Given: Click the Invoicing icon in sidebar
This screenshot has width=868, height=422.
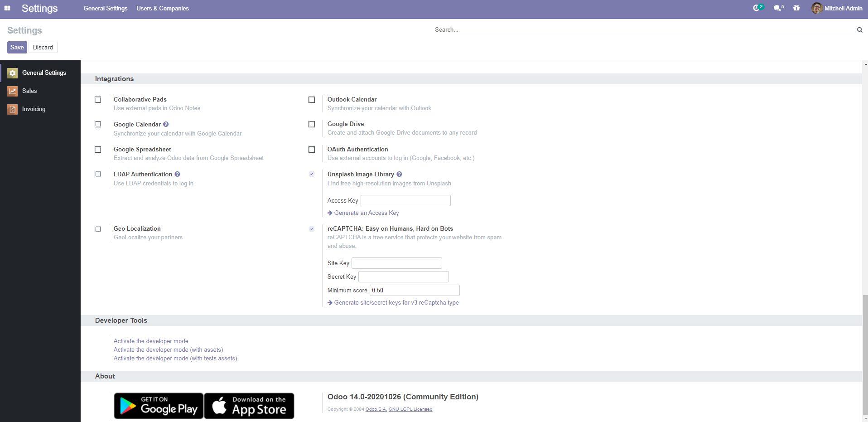Looking at the screenshot, I should 13,109.
